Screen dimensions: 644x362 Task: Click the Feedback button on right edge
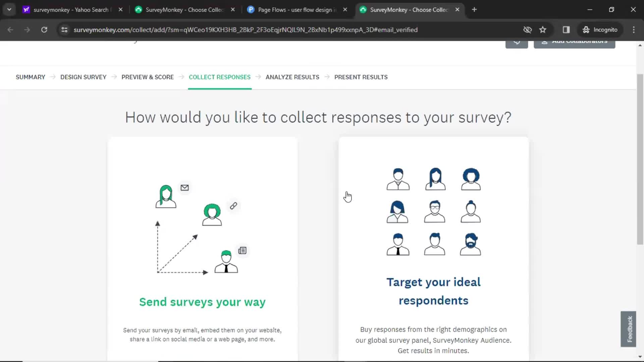629,329
